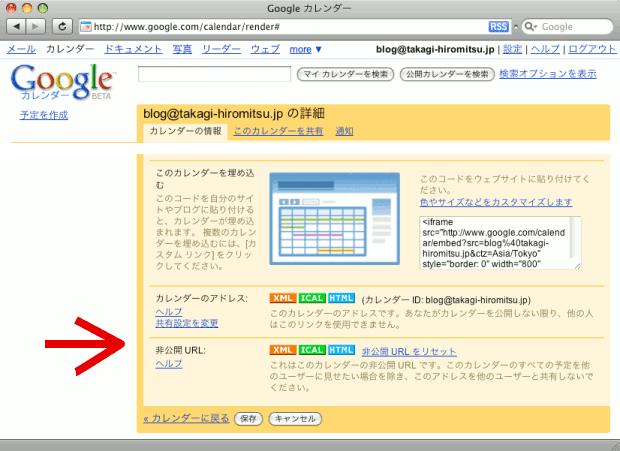Open the ウェブ link
Viewport: 620px width, 451px height.
tap(265, 49)
